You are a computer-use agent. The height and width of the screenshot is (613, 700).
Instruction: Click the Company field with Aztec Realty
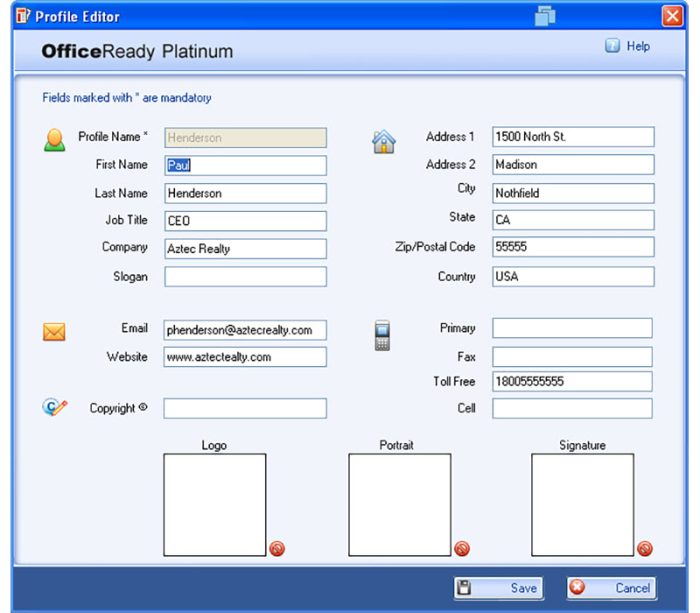pyautogui.click(x=245, y=249)
